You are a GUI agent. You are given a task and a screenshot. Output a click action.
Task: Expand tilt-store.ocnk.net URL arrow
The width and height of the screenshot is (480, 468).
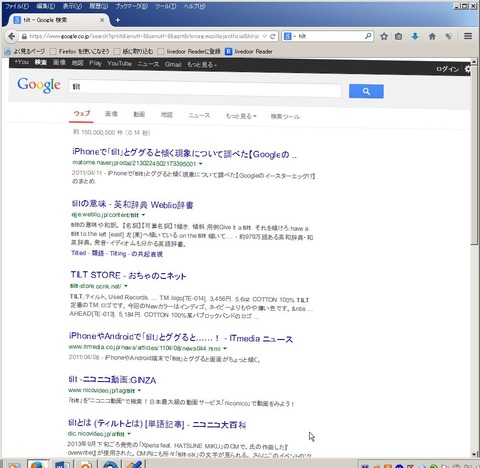tap(126, 286)
